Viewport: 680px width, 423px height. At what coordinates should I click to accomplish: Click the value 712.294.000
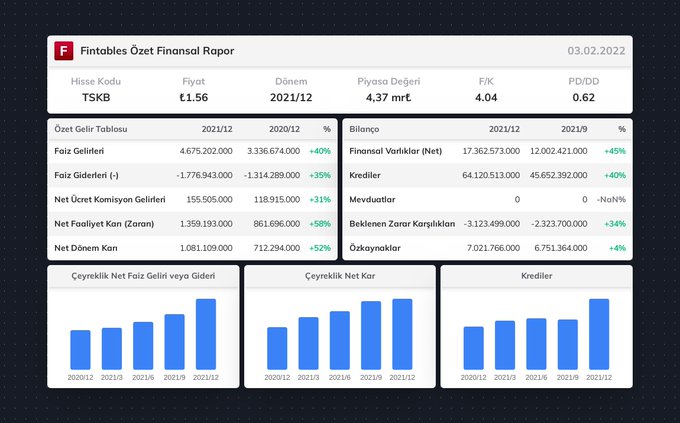pyautogui.click(x=277, y=248)
